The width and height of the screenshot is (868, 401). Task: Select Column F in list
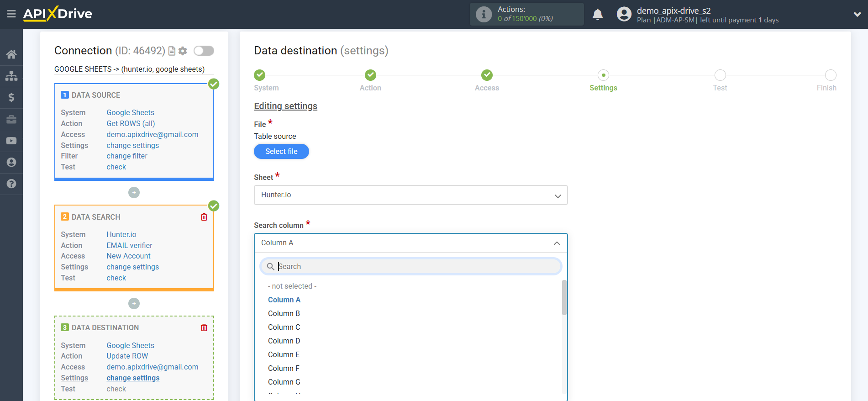coord(284,368)
